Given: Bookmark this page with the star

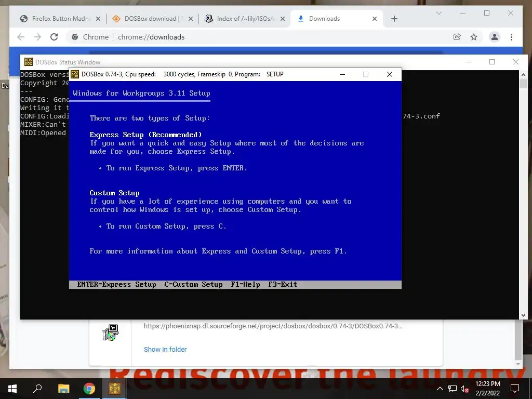Looking at the screenshot, I should 474,37.
